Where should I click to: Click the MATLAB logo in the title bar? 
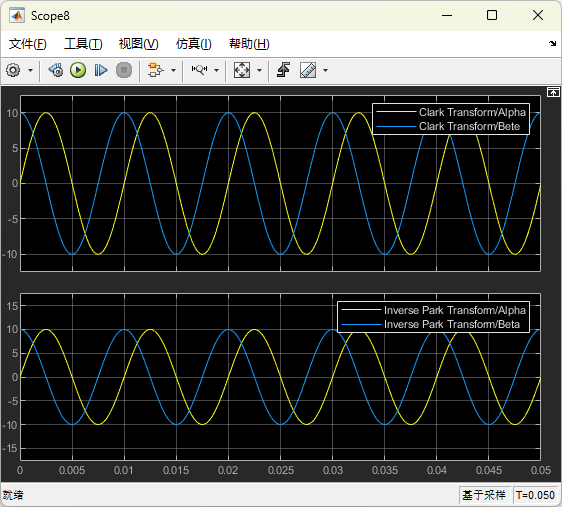pyautogui.click(x=17, y=15)
